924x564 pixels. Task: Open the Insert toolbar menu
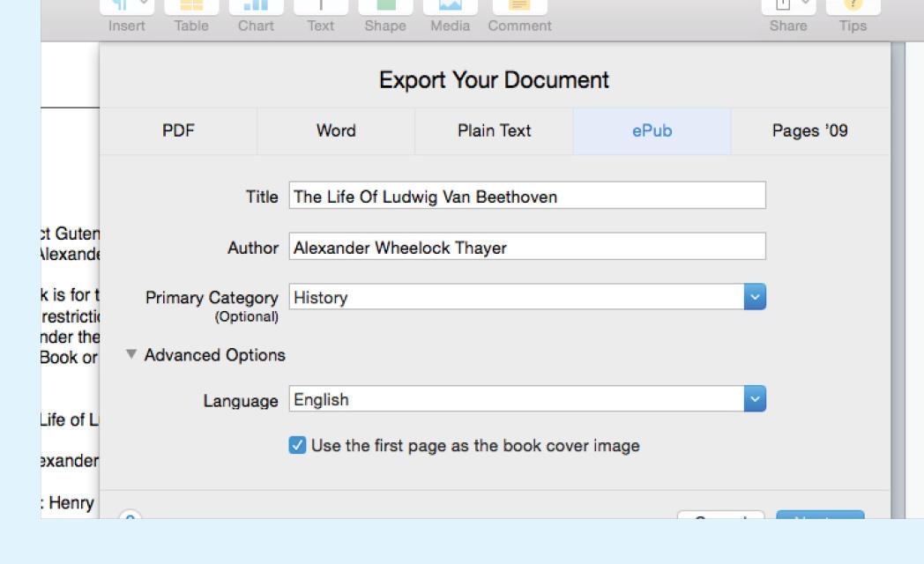(x=127, y=7)
